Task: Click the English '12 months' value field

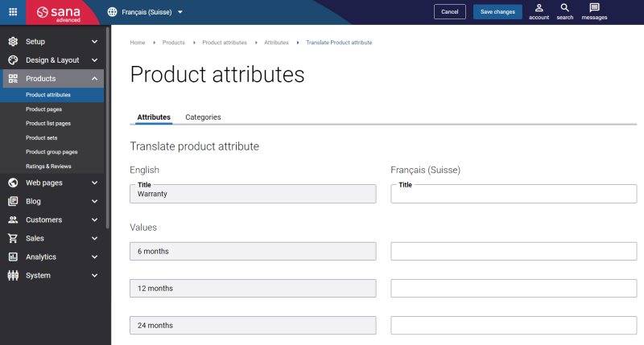Action: pos(253,289)
